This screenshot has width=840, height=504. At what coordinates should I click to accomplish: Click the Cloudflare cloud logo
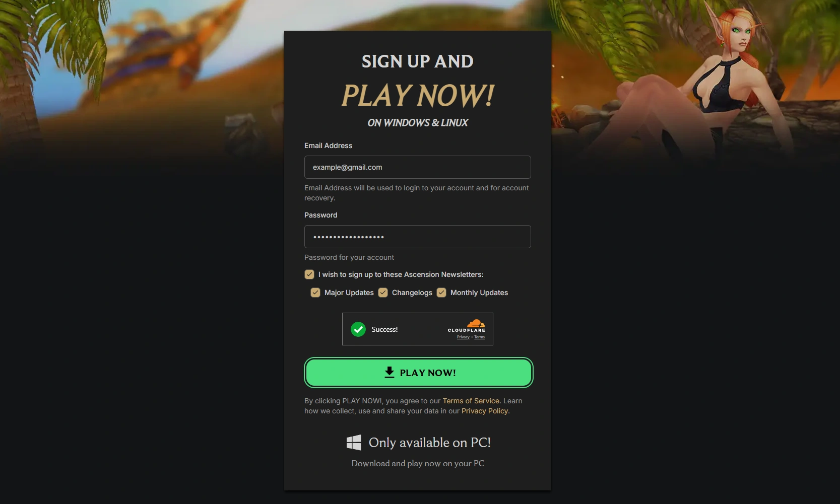(x=476, y=323)
